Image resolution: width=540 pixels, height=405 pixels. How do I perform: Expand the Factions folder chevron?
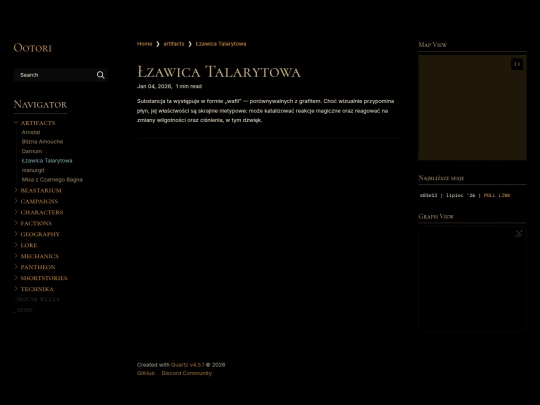[x=16, y=223]
